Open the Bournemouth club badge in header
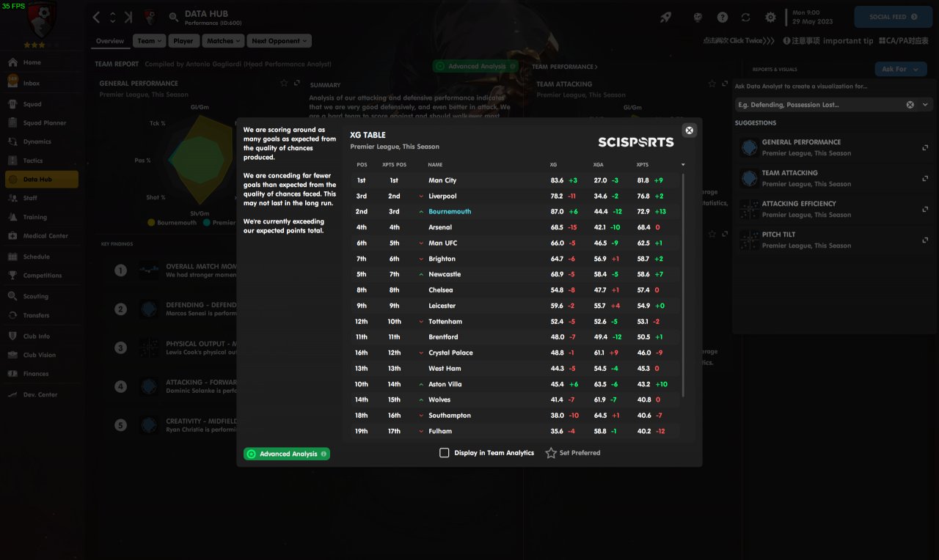The image size is (939, 560). click(x=150, y=17)
